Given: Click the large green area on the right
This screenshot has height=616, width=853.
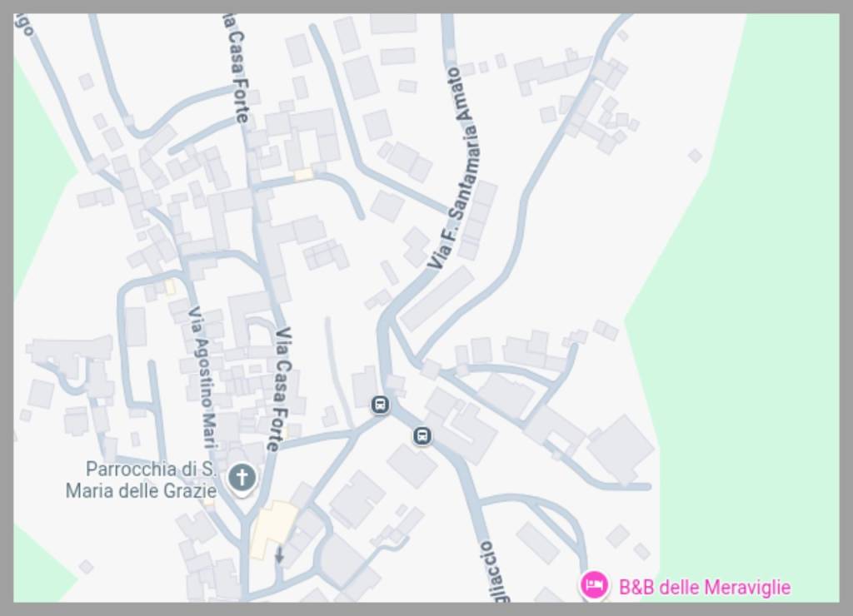Looking at the screenshot, I should [x=751, y=305].
